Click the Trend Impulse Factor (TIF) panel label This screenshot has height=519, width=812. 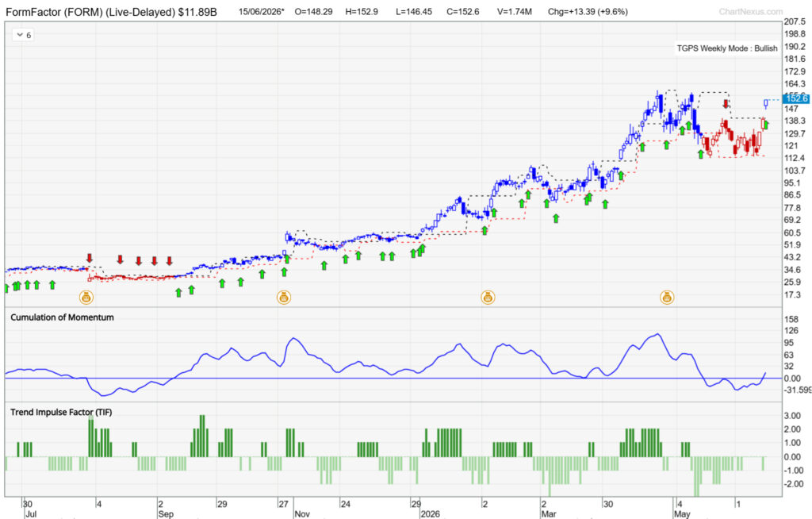pyautogui.click(x=61, y=412)
